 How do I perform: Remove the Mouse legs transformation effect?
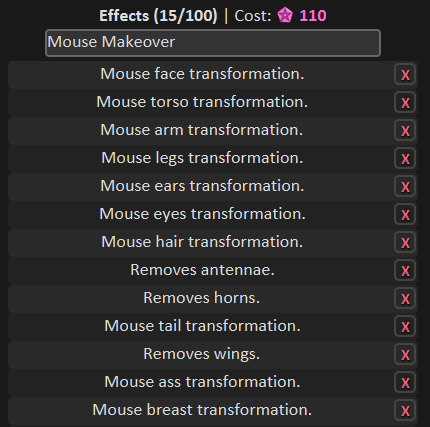coord(405,158)
